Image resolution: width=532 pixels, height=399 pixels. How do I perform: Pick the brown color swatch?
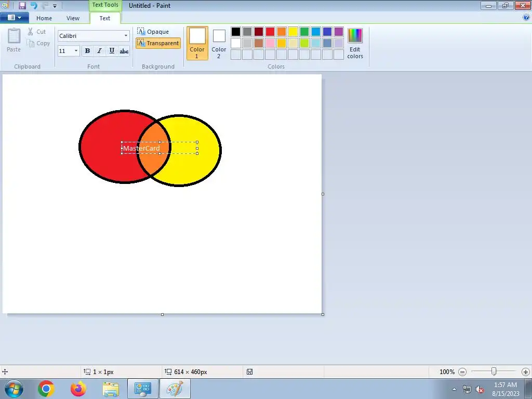(259, 43)
